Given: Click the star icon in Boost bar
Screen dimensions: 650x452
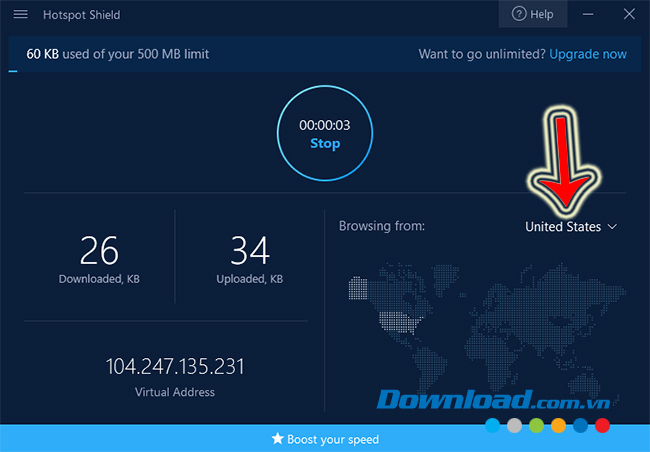Looking at the screenshot, I should point(278,439).
